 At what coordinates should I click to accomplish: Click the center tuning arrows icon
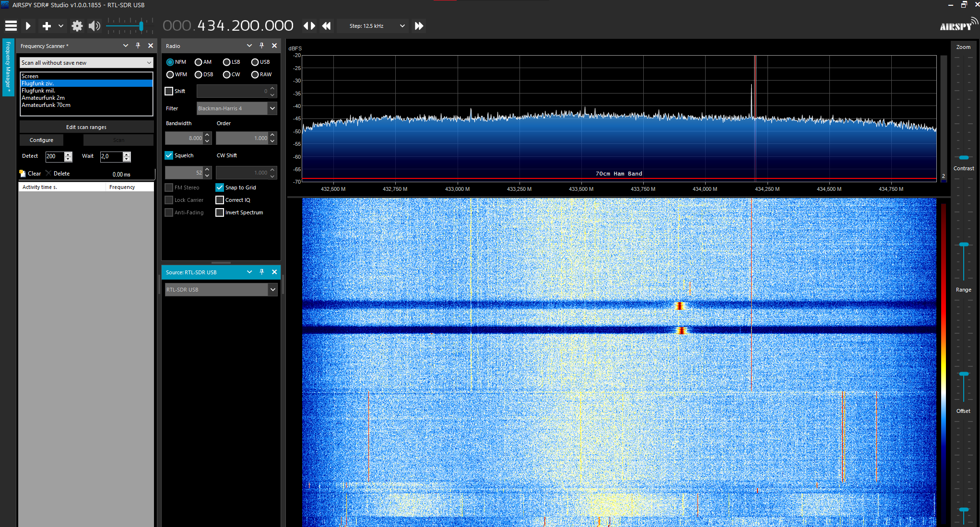coord(309,26)
